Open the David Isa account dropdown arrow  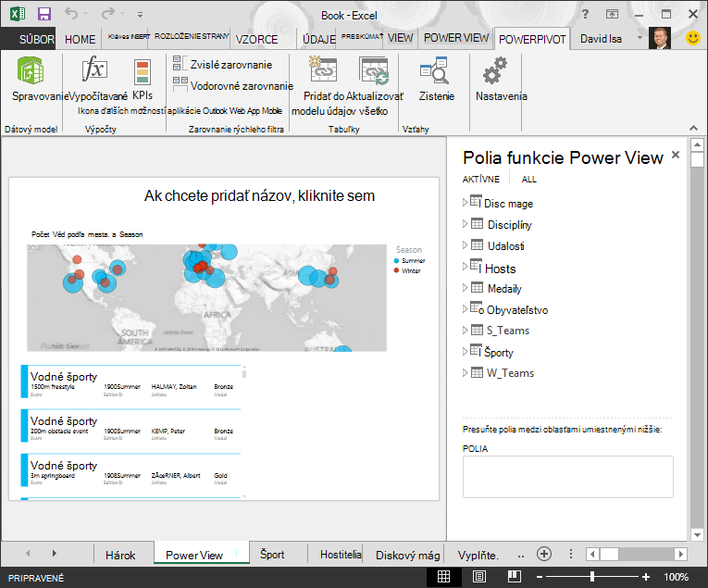click(x=640, y=37)
